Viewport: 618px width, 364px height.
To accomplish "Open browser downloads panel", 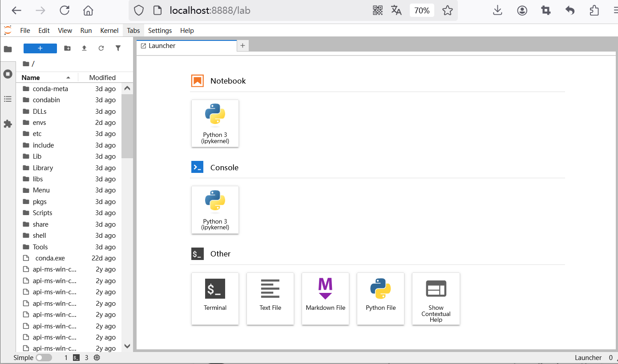I will pyautogui.click(x=498, y=11).
